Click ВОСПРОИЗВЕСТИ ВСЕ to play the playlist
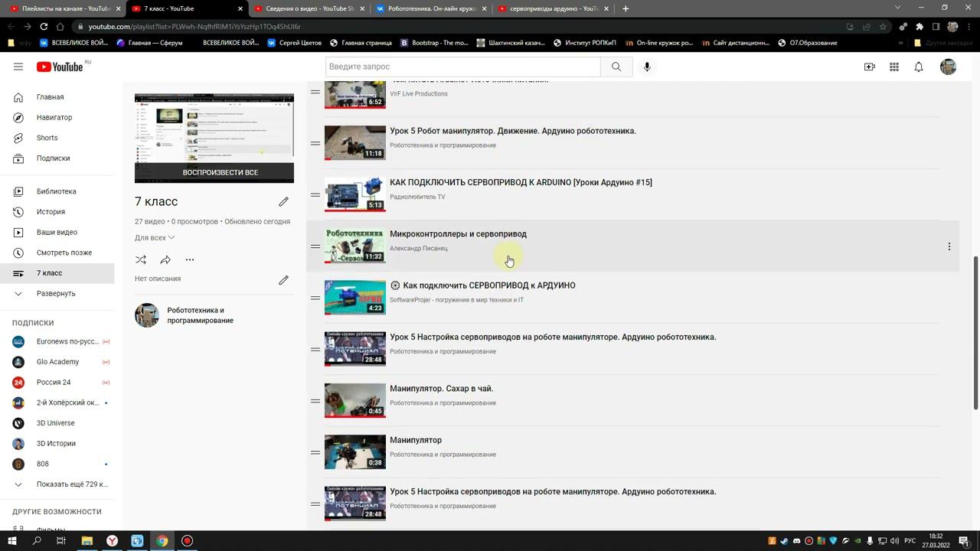The width and height of the screenshot is (980, 551). tap(214, 173)
